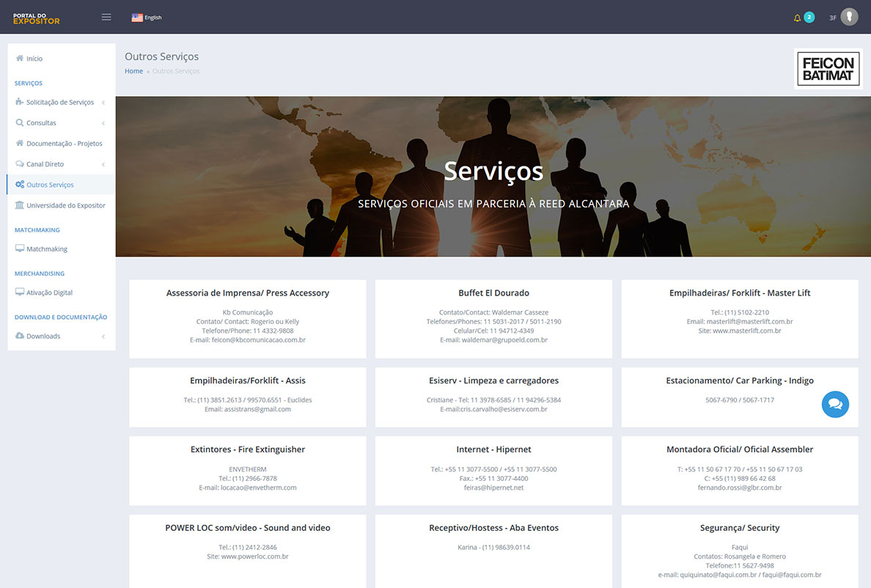The height and width of the screenshot is (588, 871).
Task: Click email waldemar@grupoeld.com.br
Action: click(504, 339)
